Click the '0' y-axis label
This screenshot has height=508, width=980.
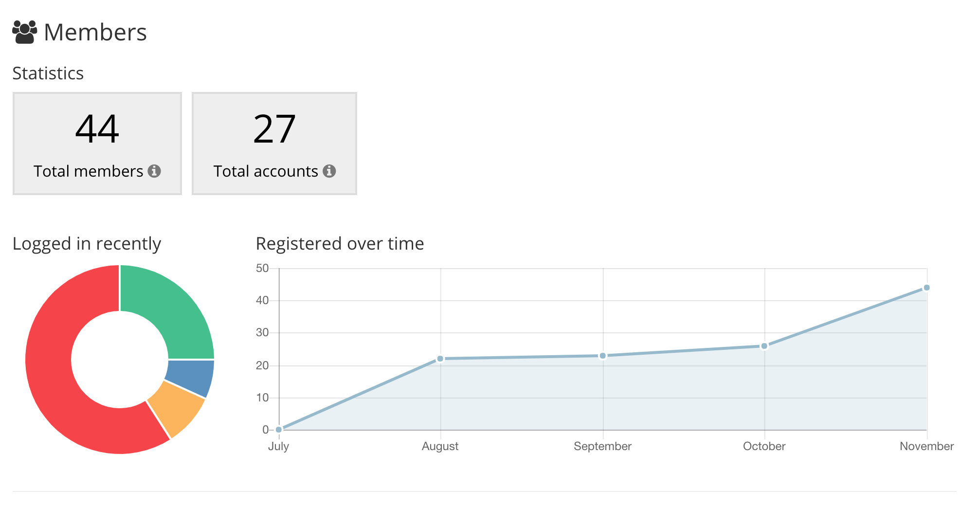tap(266, 430)
